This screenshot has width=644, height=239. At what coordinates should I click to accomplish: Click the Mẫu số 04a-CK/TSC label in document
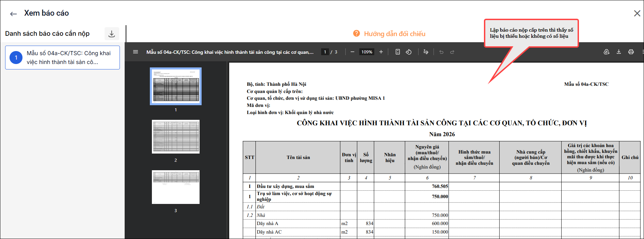[586, 84]
